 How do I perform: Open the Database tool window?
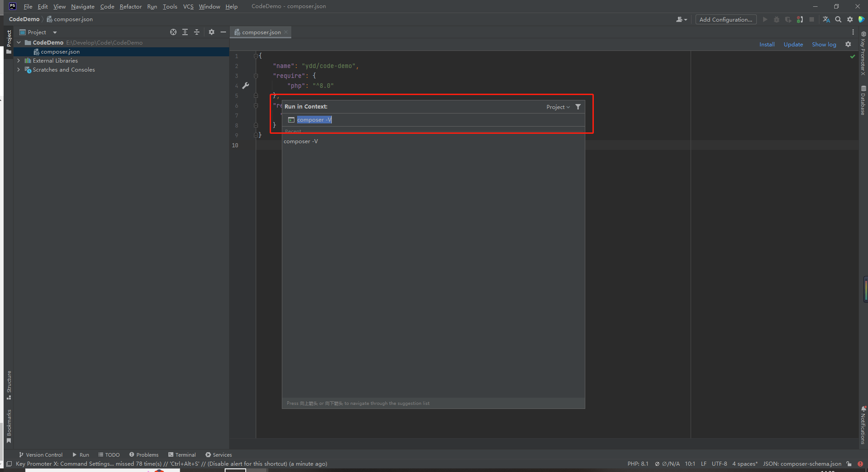(x=863, y=100)
